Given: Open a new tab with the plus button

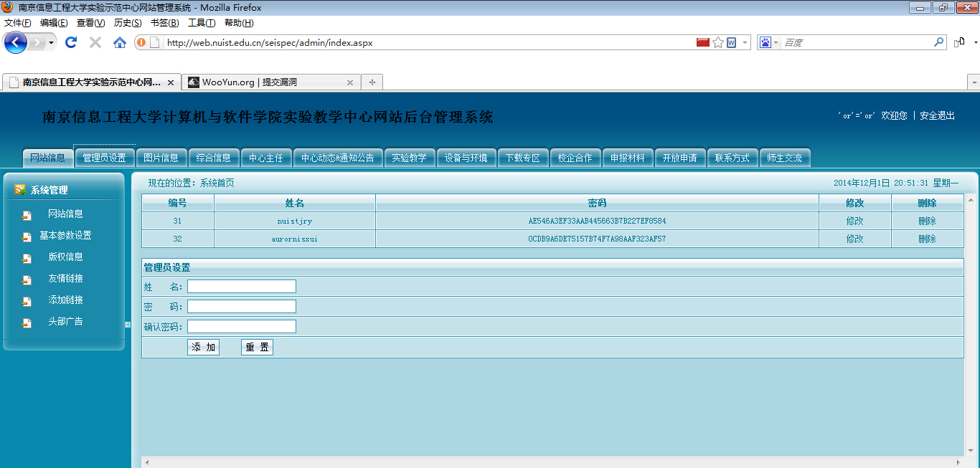Looking at the screenshot, I should pyautogui.click(x=372, y=82).
